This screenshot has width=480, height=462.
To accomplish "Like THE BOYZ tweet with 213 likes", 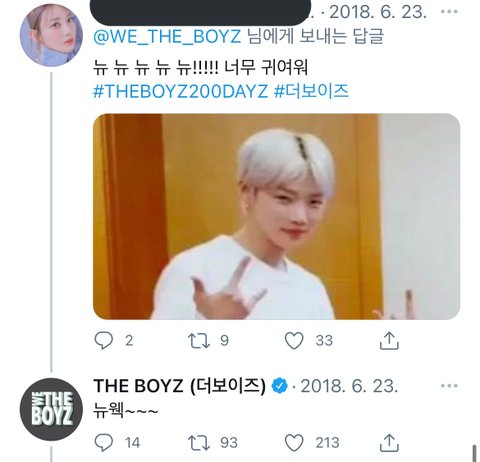I will (294, 443).
